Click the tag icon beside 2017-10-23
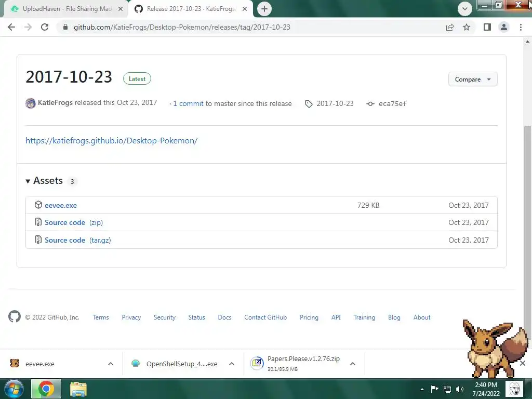The image size is (532, 399). pos(309,104)
